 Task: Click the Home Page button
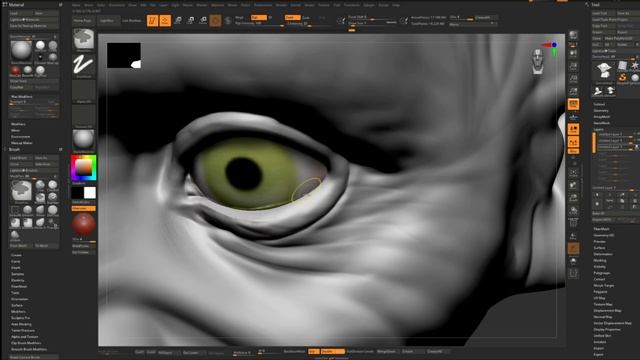(82, 20)
